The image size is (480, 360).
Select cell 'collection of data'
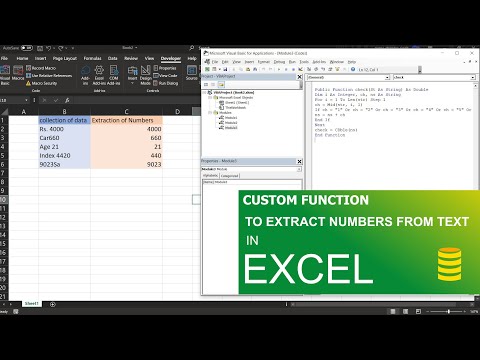tap(64, 120)
